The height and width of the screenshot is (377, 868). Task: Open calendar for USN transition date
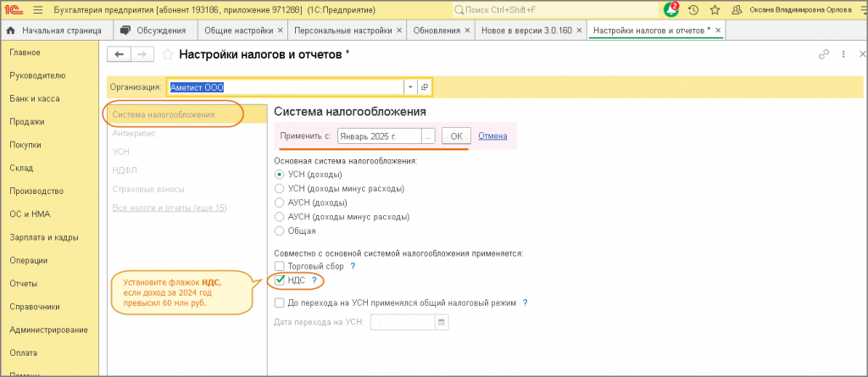coord(442,322)
